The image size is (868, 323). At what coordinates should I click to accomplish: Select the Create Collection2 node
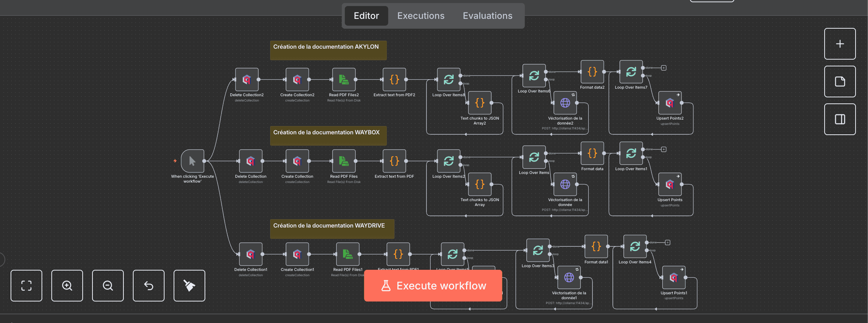pyautogui.click(x=297, y=80)
